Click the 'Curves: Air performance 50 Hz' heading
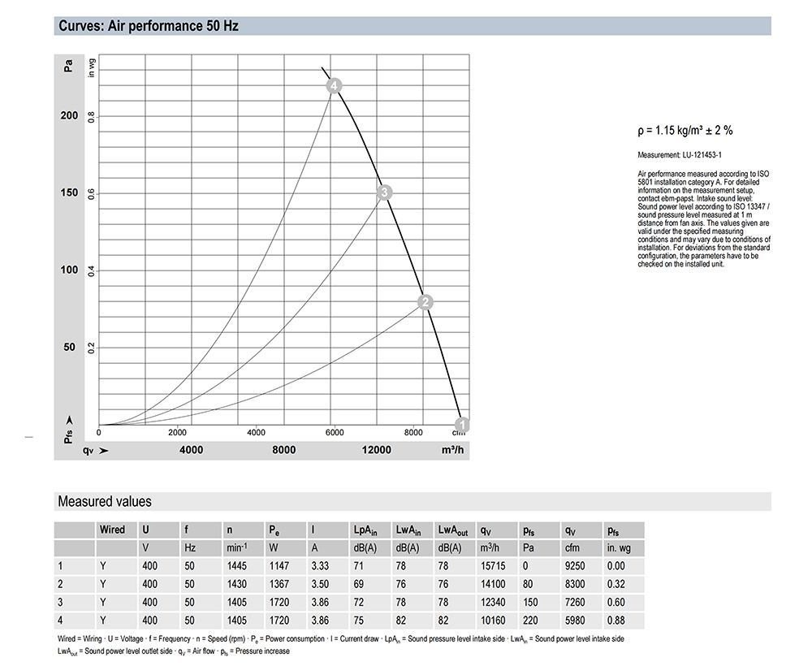Image resolution: width=812 pixels, height=666 pixels. tap(148, 25)
